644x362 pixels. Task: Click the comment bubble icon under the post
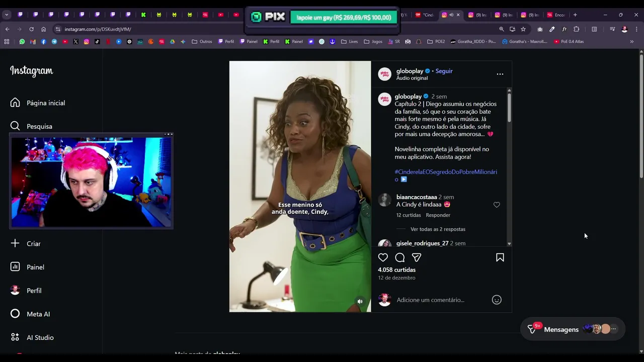[400, 257]
